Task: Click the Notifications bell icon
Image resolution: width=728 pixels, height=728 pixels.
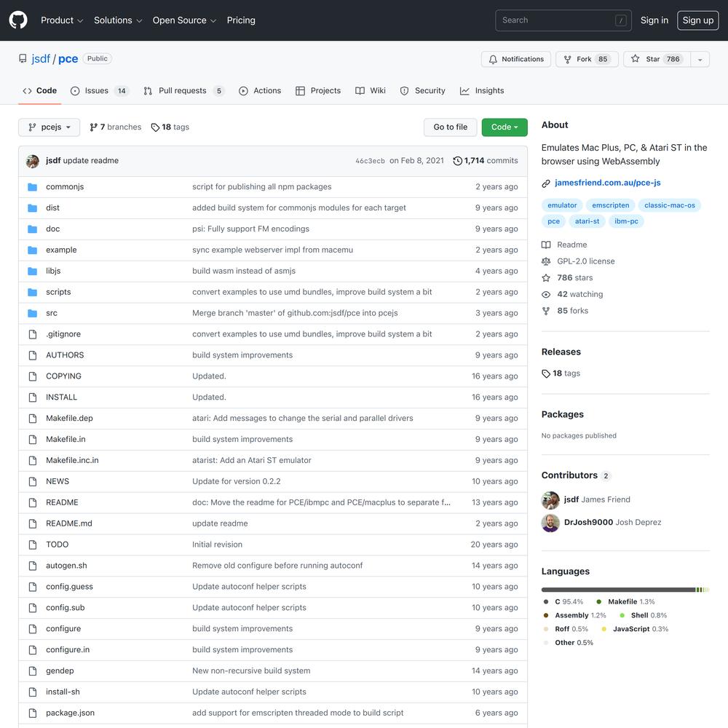Action: point(493,59)
